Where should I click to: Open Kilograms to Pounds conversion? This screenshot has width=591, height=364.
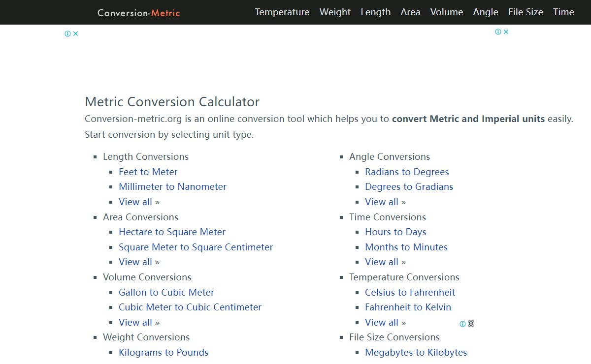tap(164, 352)
